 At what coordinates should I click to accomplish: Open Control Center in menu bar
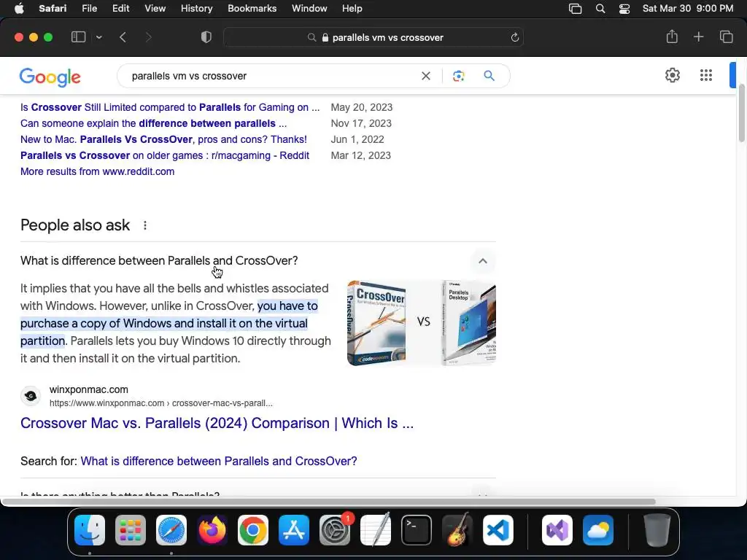[x=624, y=9]
